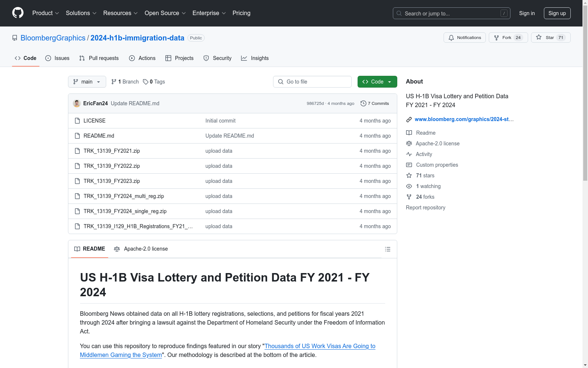This screenshot has width=588, height=368.
Task: Expand the Resources menu
Action: [121, 13]
